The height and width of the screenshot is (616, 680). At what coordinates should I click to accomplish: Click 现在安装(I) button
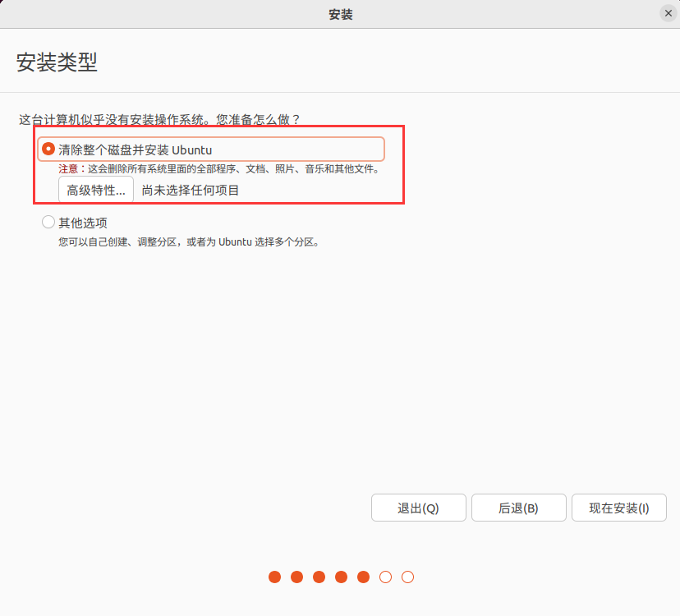(x=619, y=508)
